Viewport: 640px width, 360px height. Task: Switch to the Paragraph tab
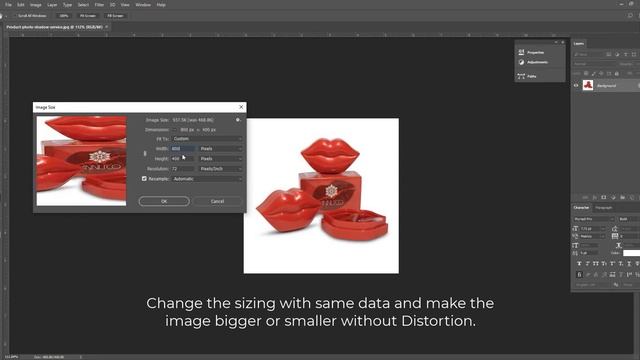(603, 207)
